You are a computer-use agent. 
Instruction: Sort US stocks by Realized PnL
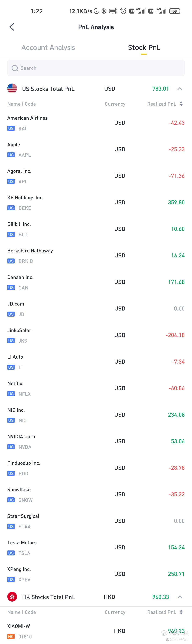click(x=165, y=104)
